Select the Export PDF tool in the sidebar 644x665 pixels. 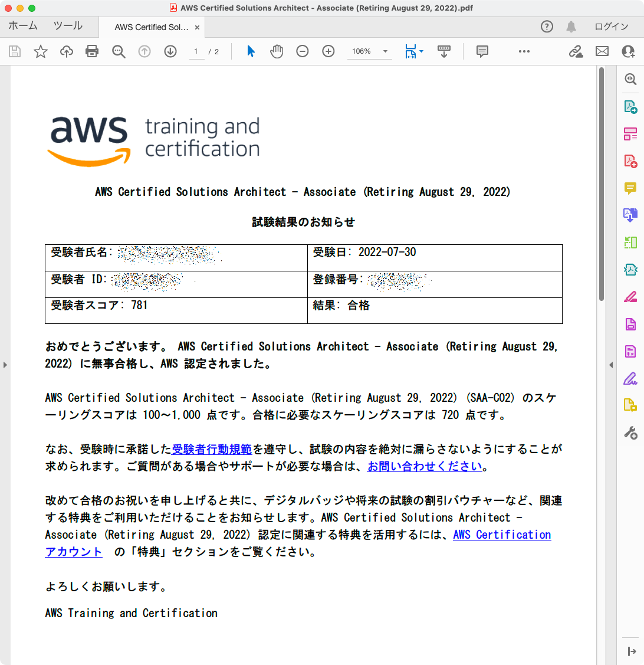[630, 107]
